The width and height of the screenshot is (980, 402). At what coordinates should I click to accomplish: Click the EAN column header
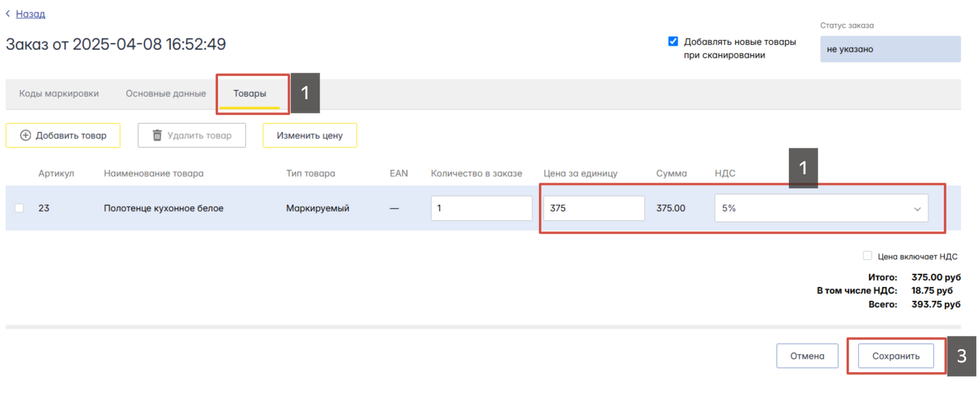pyautogui.click(x=398, y=173)
